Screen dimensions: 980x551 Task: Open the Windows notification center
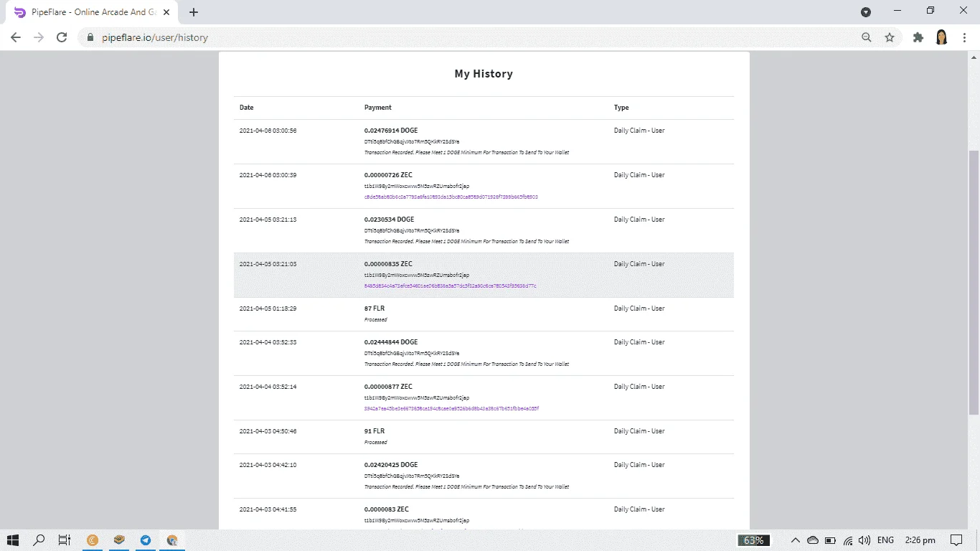(956, 540)
